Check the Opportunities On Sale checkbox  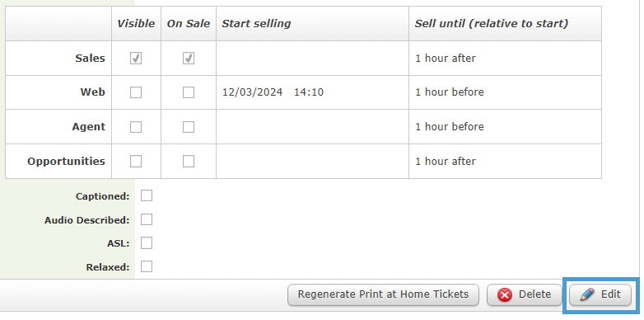pyautogui.click(x=189, y=161)
